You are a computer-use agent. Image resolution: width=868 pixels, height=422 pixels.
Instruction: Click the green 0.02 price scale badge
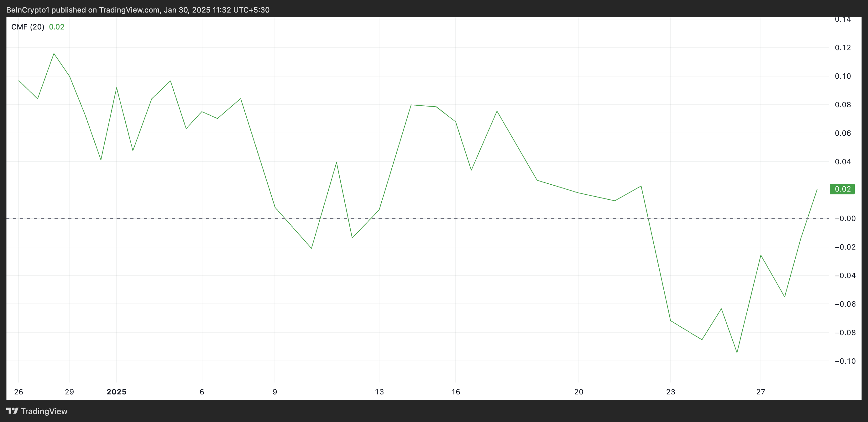(x=842, y=189)
